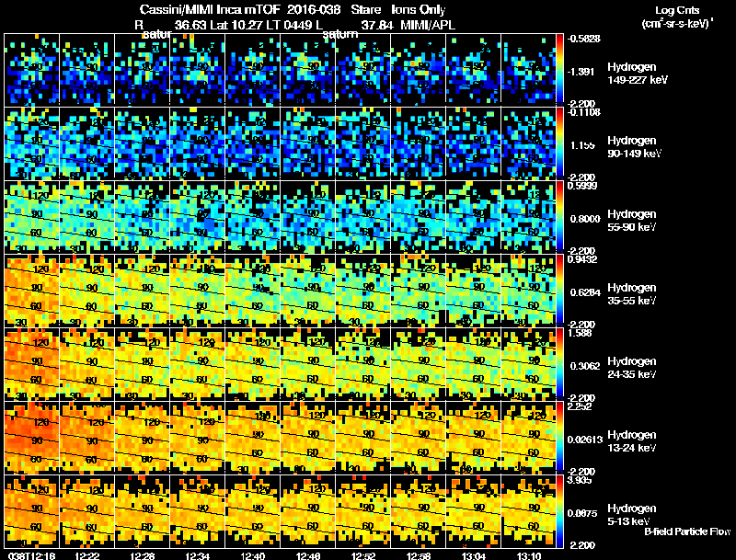Click the 'Hydrogen 24-35 keV' row label
This screenshot has width=736, height=560.
(x=632, y=368)
